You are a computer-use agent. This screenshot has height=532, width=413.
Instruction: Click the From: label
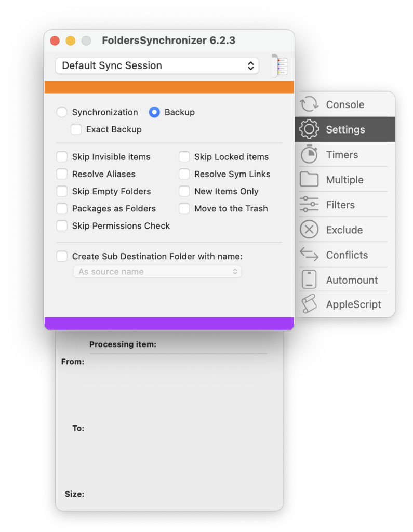pos(73,362)
